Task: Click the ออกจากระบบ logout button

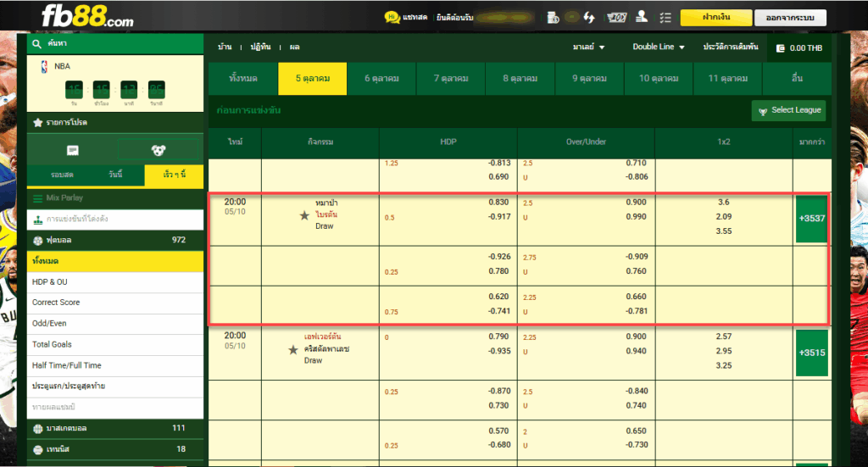Action: 791,18
